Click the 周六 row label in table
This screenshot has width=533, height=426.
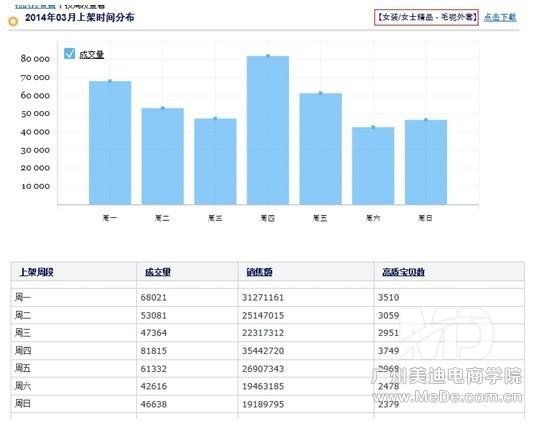[23, 386]
